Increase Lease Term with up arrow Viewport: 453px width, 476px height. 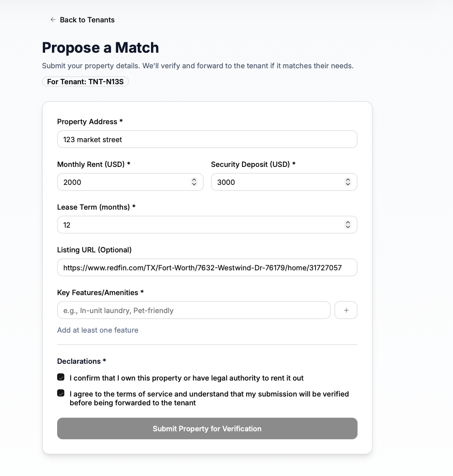coord(348,223)
